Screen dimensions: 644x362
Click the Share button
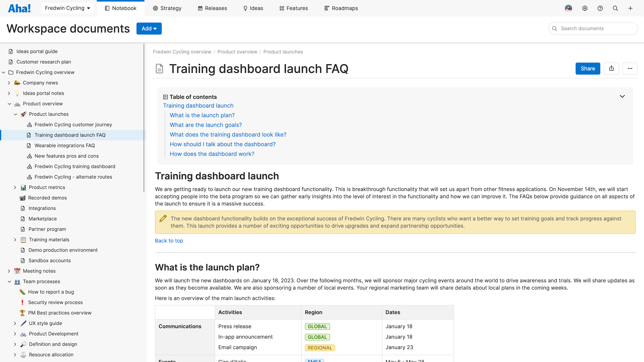588,68
